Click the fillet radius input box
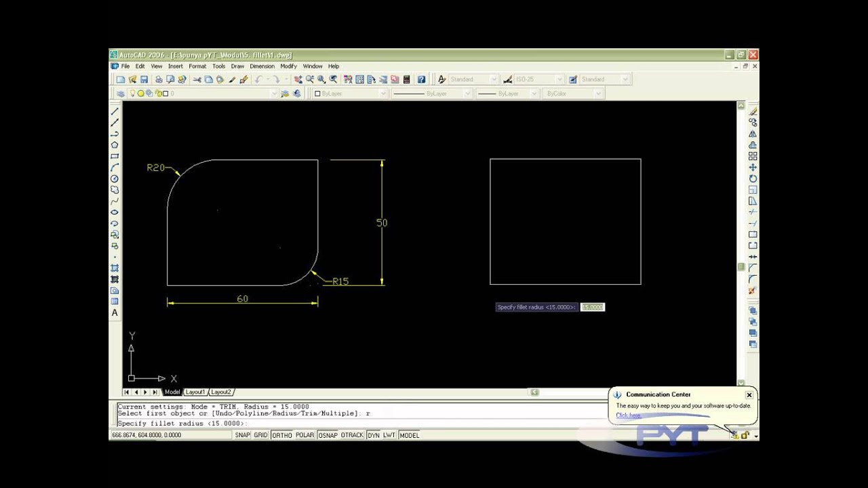Screen dimensions: 868x488 coord(592,307)
